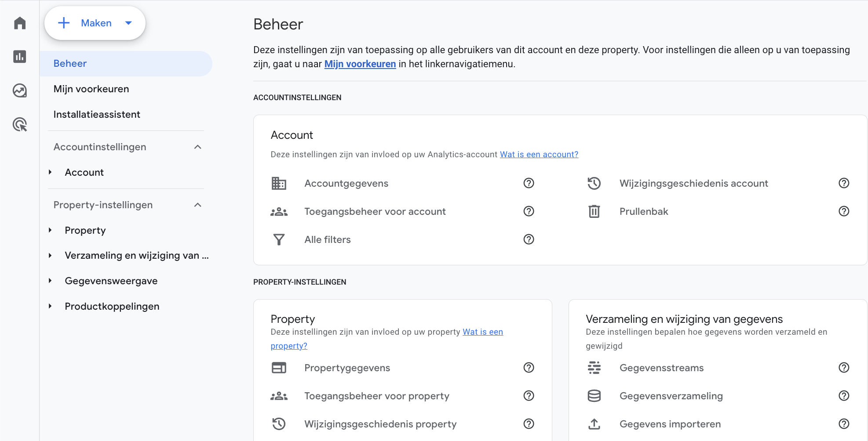Open the Advertising icon in left rail
This screenshot has width=868, height=441.
coord(20,124)
